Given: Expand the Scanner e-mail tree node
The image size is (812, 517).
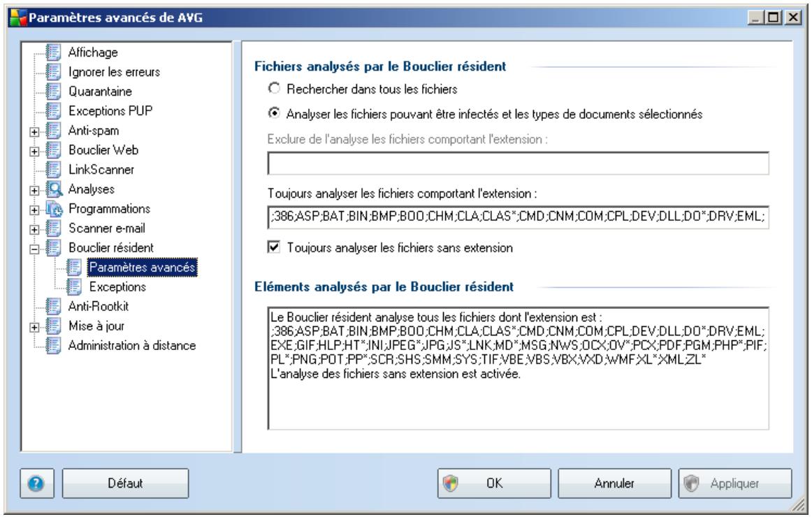Looking at the screenshot, I should [x=34, y=229].
